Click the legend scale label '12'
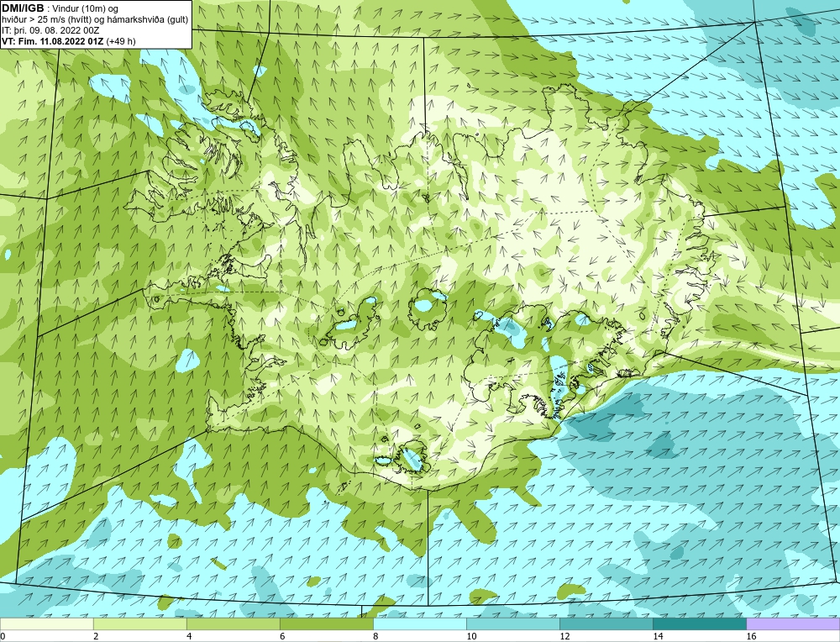 pyautogui.click(x=564, y=636)
